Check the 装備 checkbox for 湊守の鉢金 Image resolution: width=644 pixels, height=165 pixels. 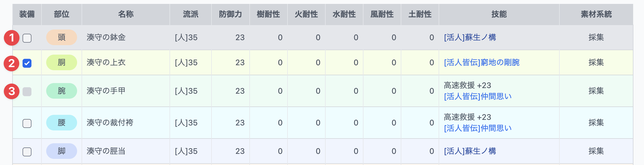click(x=27, y=38)
